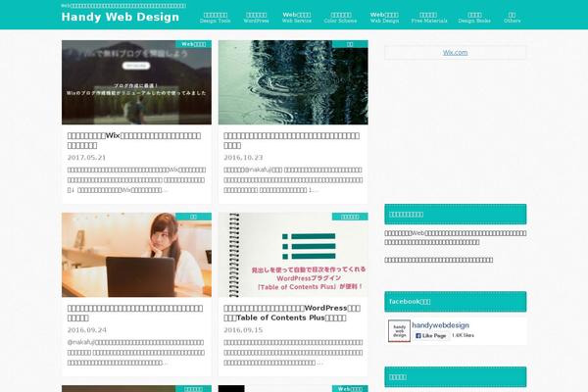This screenshot has height=392, width=588.
Task: Click the date 2016.09.15
Action: 243,330
